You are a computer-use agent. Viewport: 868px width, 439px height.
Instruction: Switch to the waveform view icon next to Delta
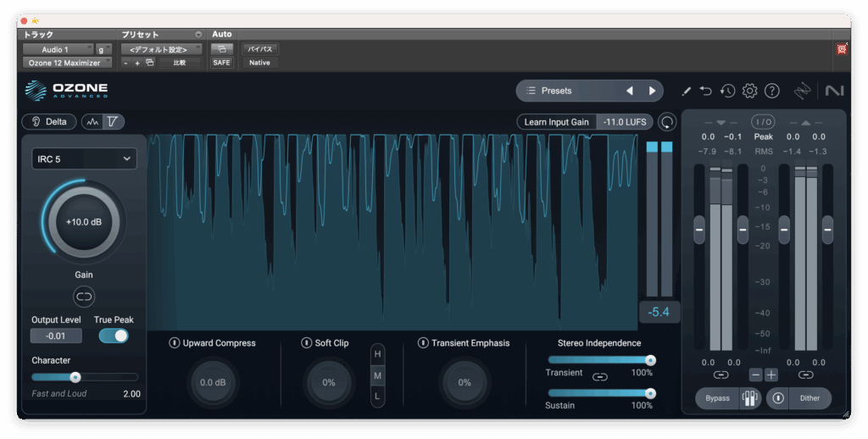point(93,122)
